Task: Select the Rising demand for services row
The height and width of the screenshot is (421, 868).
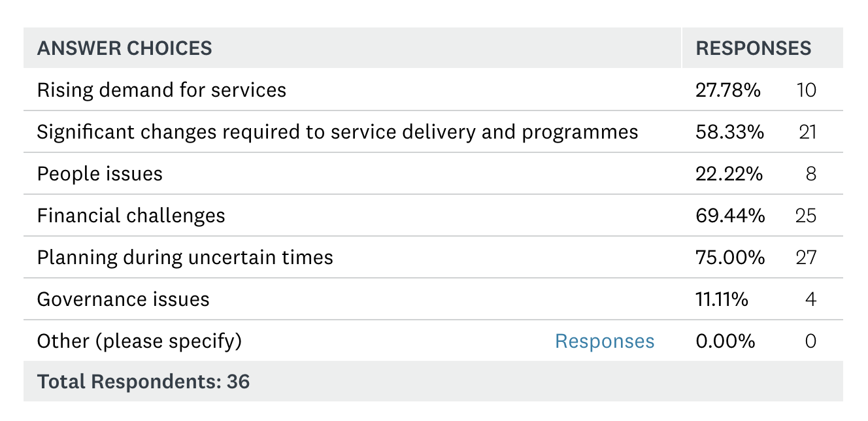Action: pos(433,90)
